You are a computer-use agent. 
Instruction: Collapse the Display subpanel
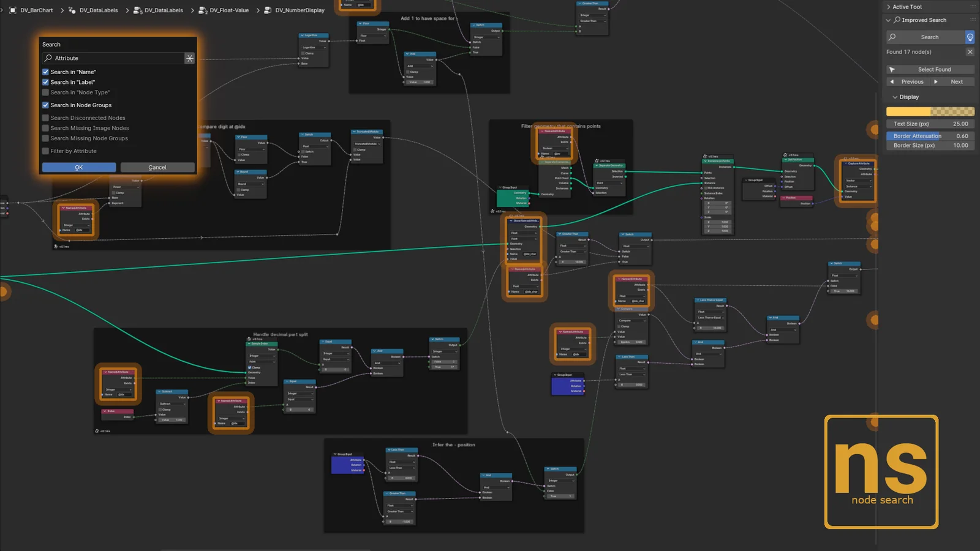[895, 97]
